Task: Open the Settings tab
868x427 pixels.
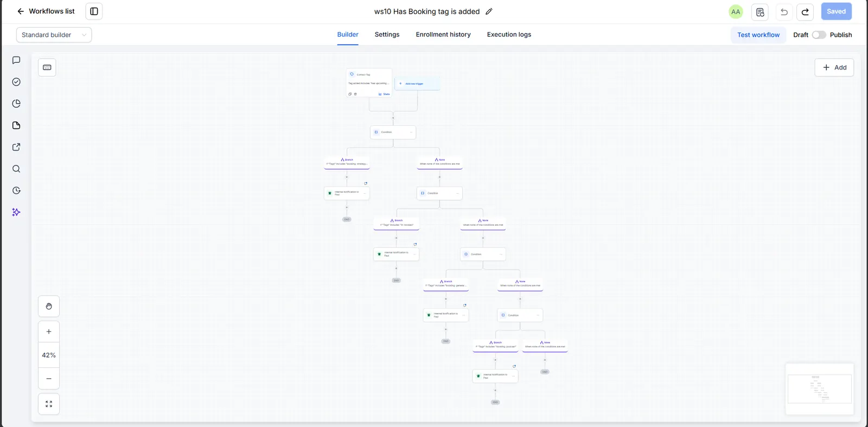Action: click(x=387, y=35)
